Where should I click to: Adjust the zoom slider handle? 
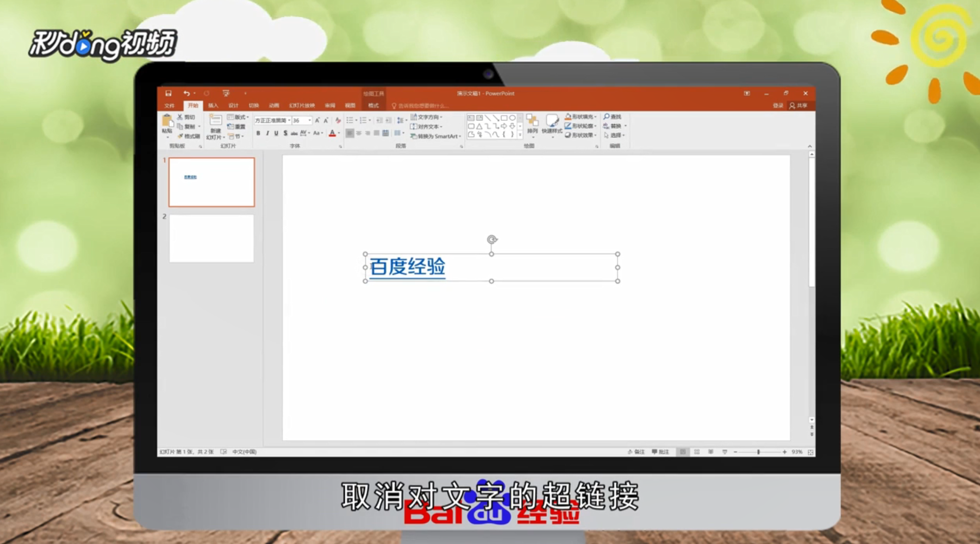tap(759, 452)
